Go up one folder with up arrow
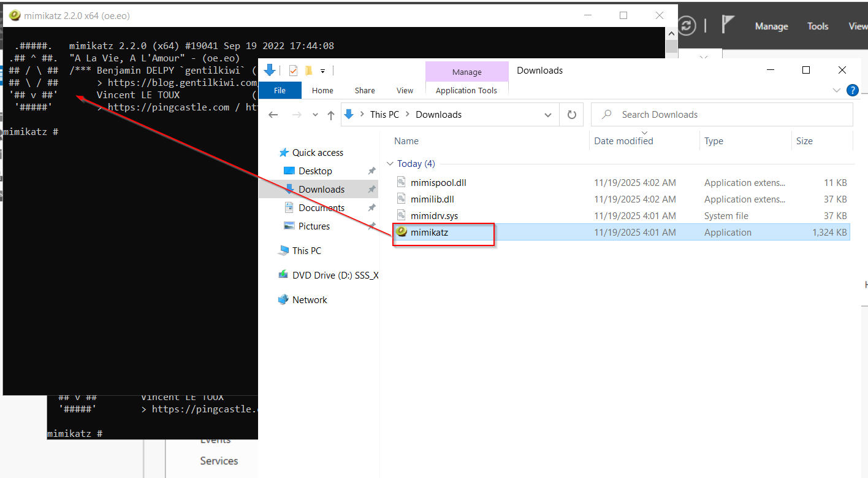868x478 pixels. 331,115
